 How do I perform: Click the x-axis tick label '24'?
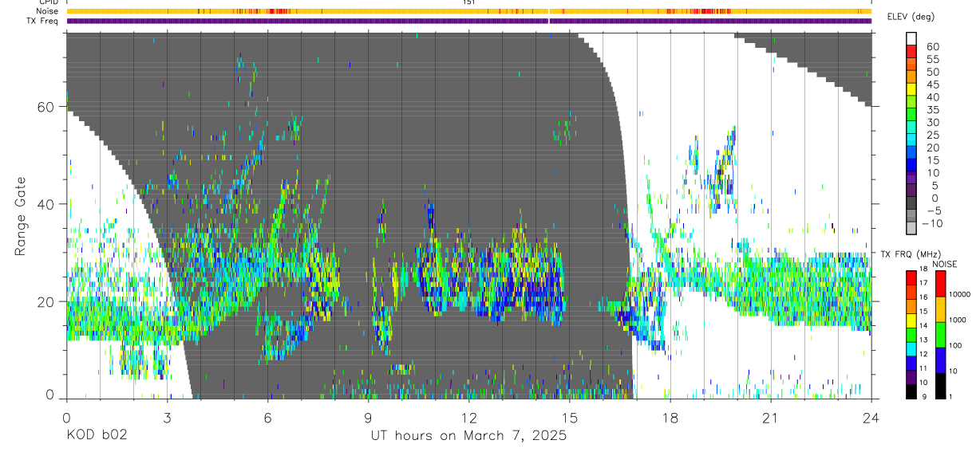871,417
